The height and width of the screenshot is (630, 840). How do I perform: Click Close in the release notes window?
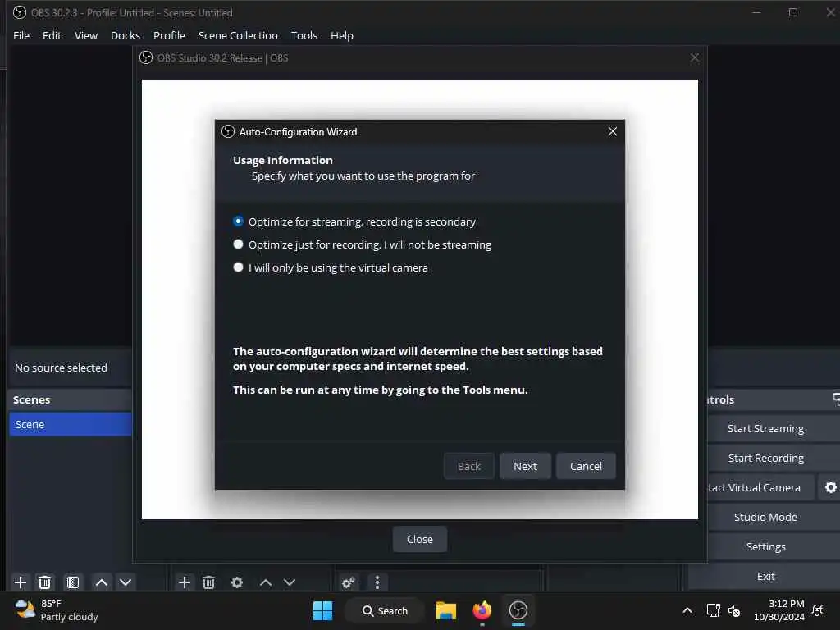[x=419, y=539]
